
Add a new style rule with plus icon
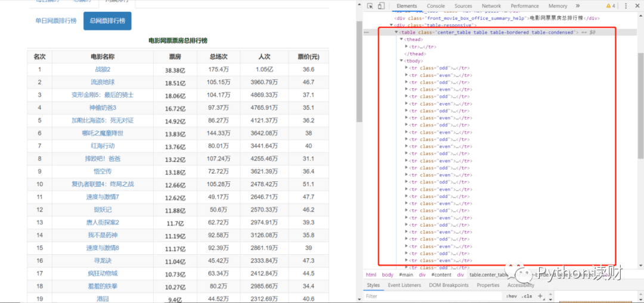point(540,296)
